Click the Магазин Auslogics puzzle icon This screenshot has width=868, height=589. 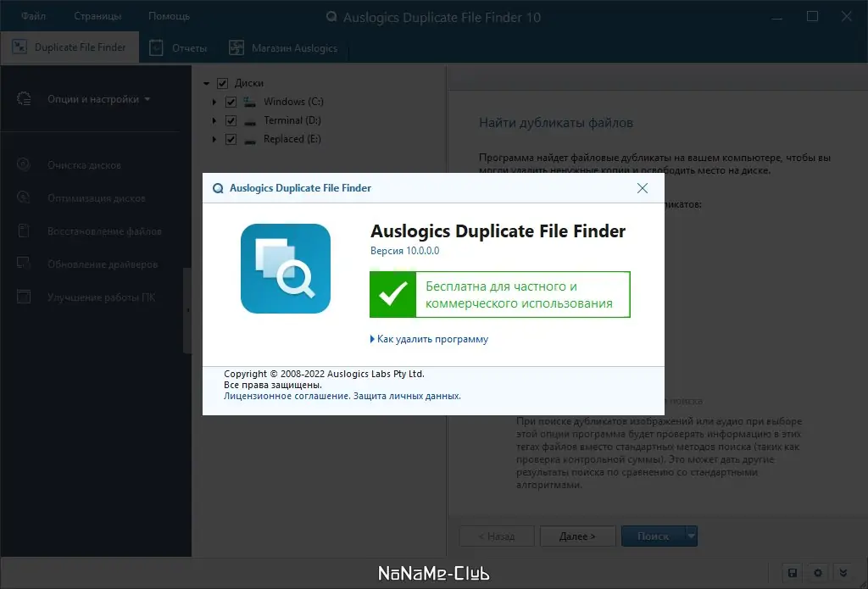(236, 48)
